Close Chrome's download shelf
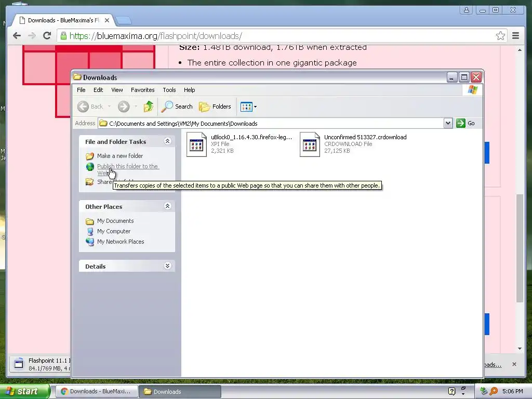 click(x=514, y=364)
